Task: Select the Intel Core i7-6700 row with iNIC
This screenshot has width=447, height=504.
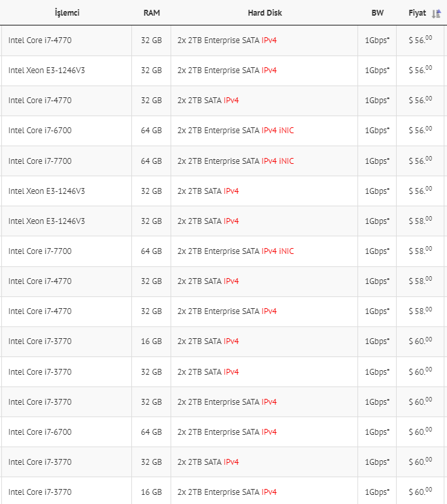Action: click(223, 131)
